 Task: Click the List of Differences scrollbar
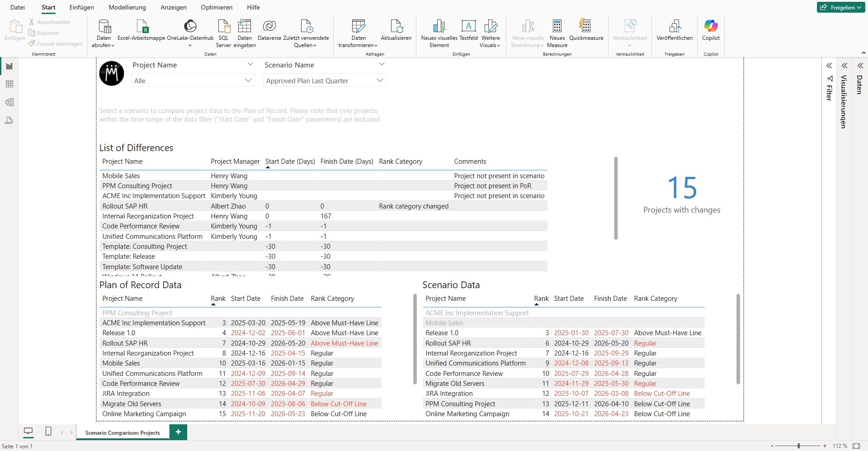[x=616, y=198]
